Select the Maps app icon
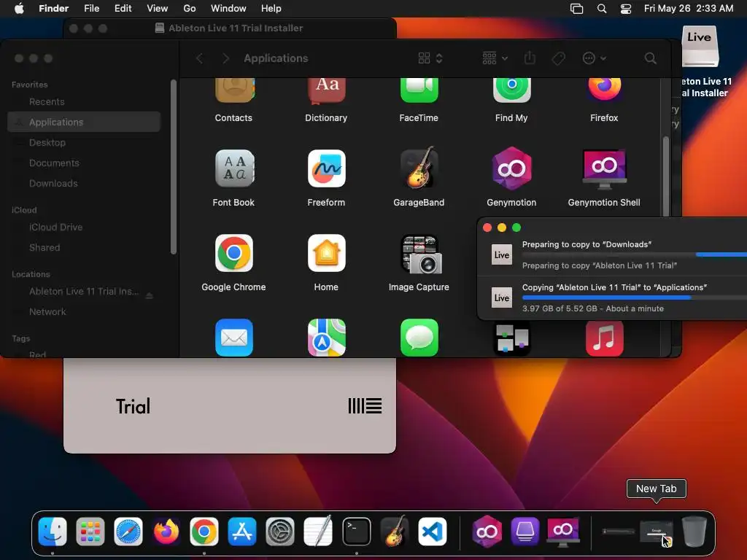This screenshot has height=560, width=747. point(326,338)
